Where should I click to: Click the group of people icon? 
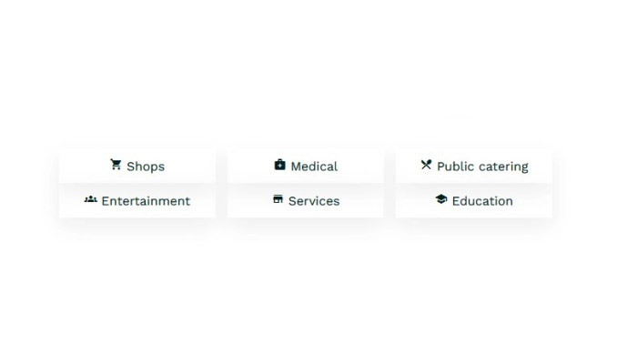90,199
